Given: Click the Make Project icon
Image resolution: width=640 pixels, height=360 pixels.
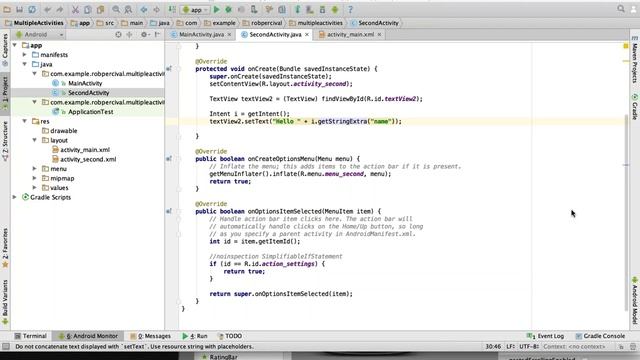Looking at the screenshot, I should [172, 9].
